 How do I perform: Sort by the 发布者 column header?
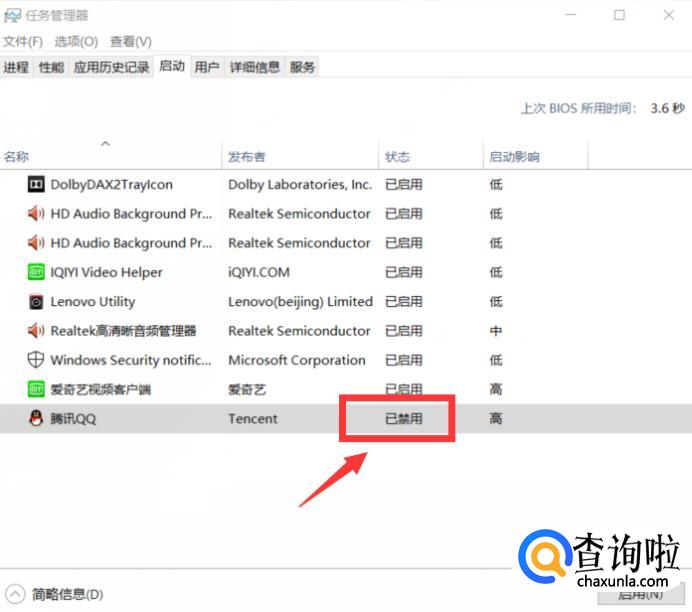click(300, 156)
